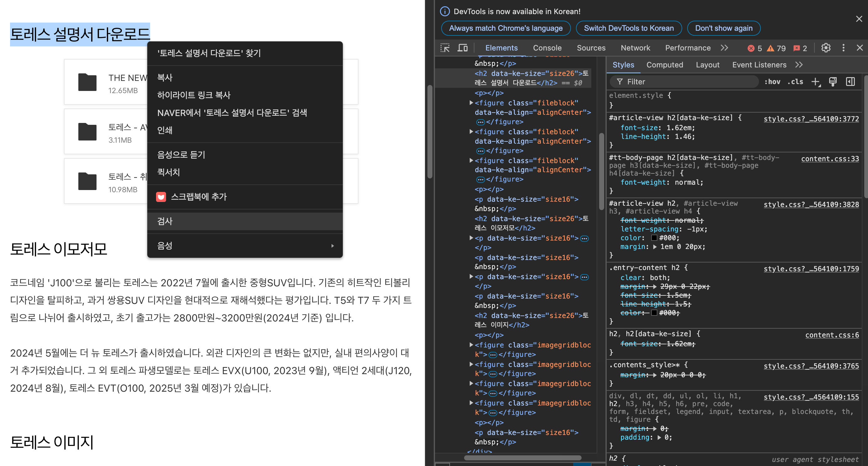Image resolution: width=868 pixels, height=466 pixels.
Task: Click the struck-through #000 swatch in .entry-content h2
Action: pos(654,313)
